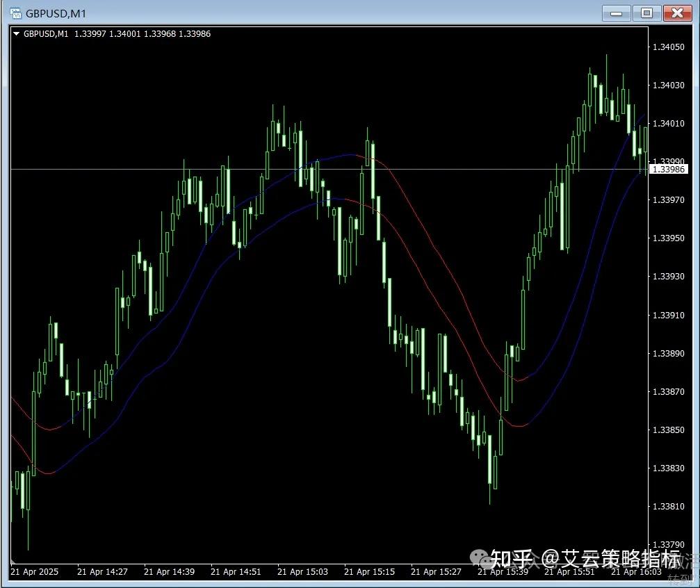Image resolution: width=700 pixels, height=588 pixels.
Task: Click the 21 Apr 15:03 time axis label
Action: tap(302, 571)
